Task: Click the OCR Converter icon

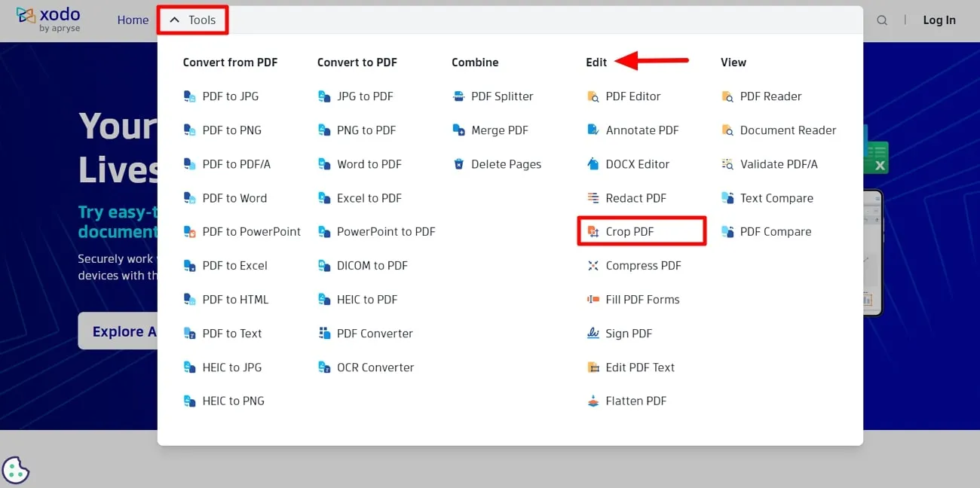Action: tap(324, 367)
